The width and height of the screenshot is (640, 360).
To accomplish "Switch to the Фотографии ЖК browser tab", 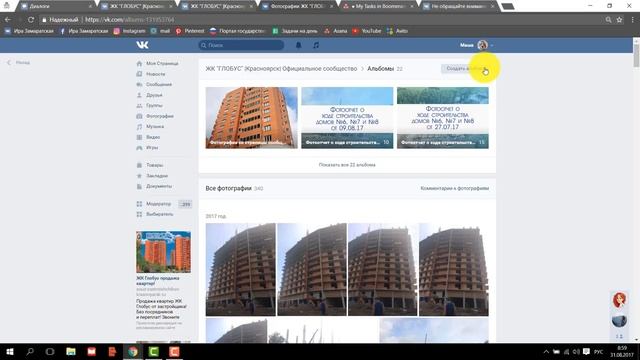I will tap(298, 7).
